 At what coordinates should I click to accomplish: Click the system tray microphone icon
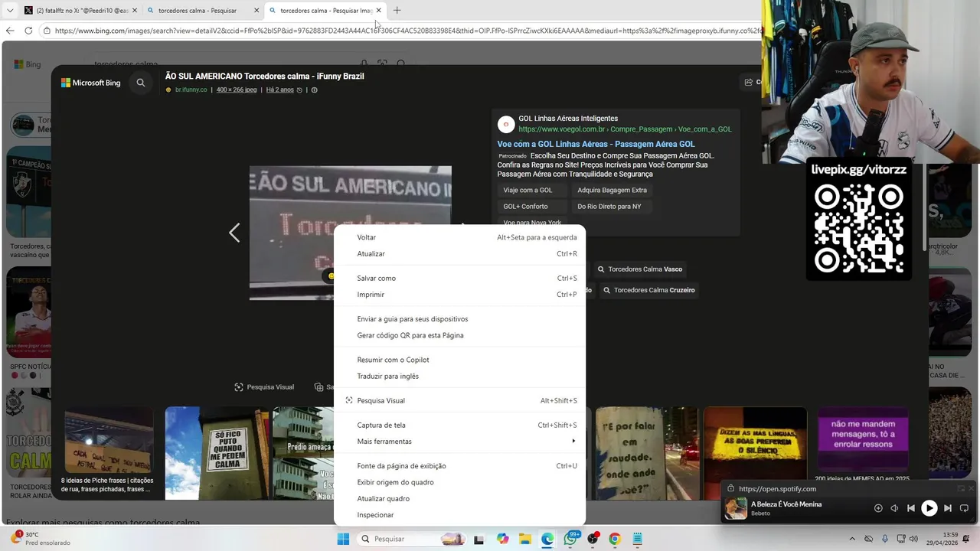pos(884,539)
